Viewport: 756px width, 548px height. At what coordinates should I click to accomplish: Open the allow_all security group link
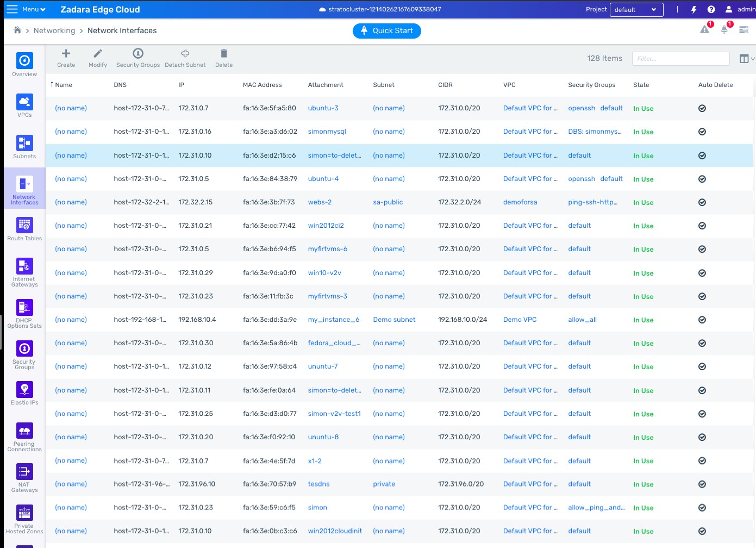point(583,320)
